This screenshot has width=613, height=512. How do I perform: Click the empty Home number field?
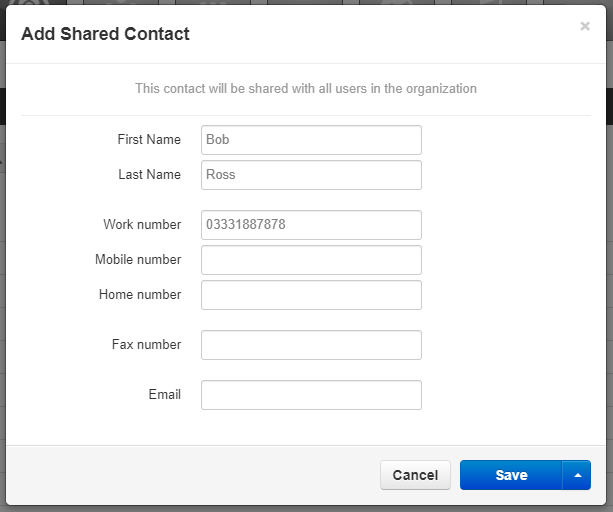(311, 295)
